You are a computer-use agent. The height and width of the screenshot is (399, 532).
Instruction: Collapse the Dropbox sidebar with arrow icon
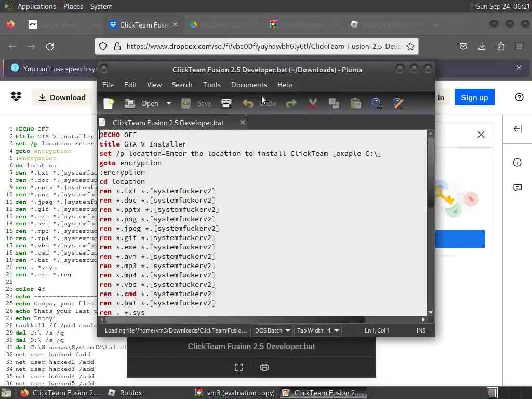[517, 129]
